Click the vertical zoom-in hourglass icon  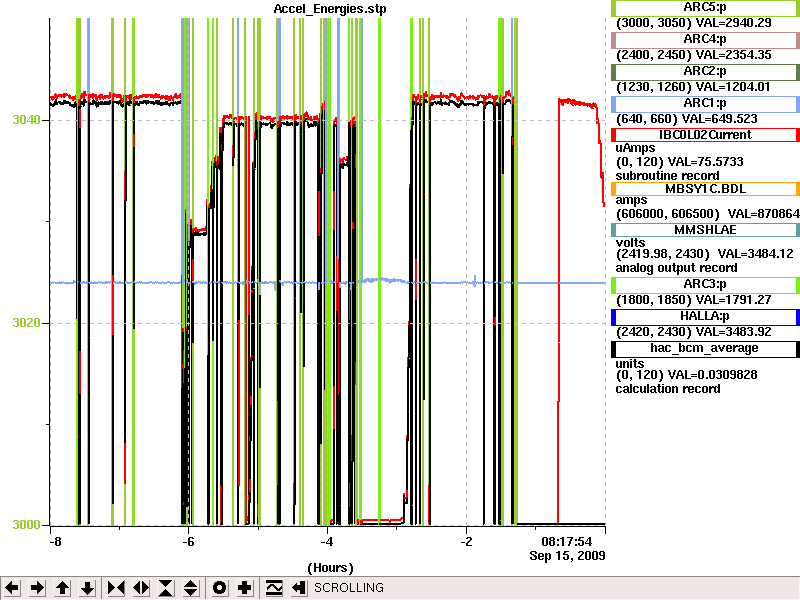click(166, 588)
